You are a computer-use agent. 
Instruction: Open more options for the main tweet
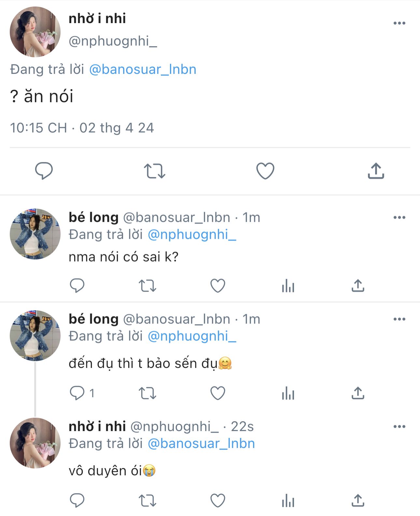pos(399,23)
